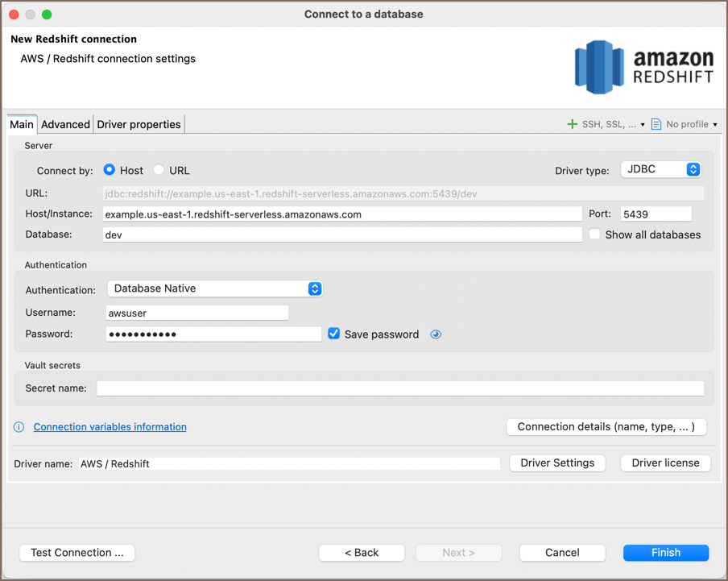This screenshot has height=581, width=728.
Task: Open the Driver properties tab
Action: (139, 124)
